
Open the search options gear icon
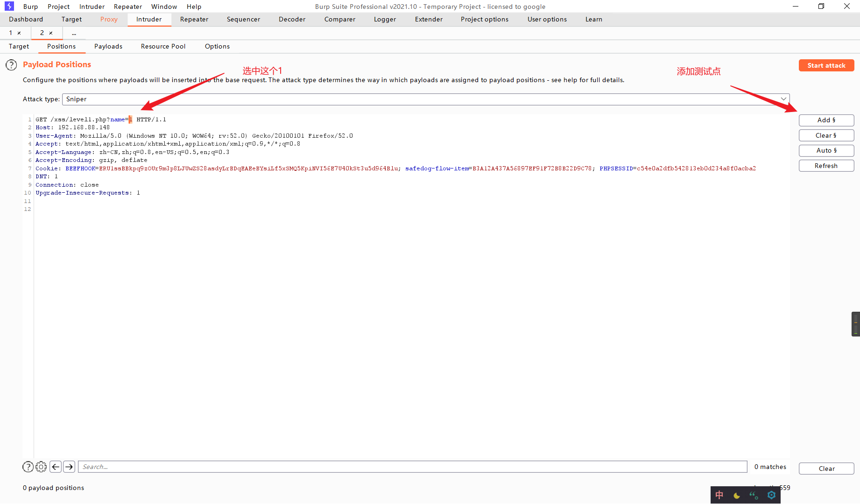41,467
